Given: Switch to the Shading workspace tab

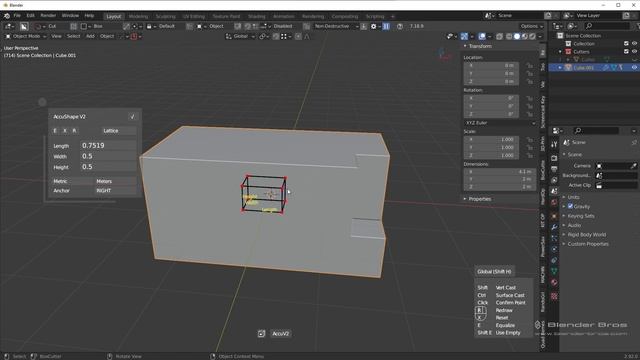Looking at the screenshot, I should [257, 16].
